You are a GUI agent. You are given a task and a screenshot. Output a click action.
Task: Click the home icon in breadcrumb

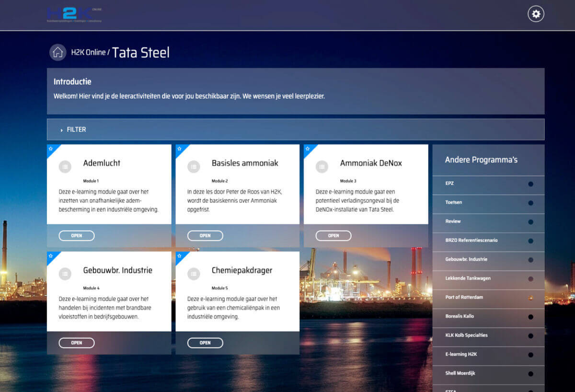[x=57, y=52]
